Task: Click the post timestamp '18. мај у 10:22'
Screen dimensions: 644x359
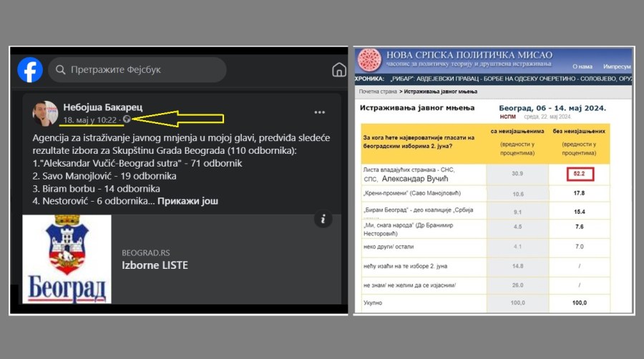Action: pos(91,119)
